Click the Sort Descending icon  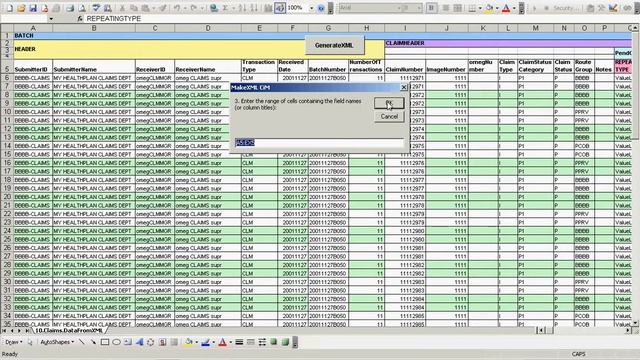coord(254,8)
